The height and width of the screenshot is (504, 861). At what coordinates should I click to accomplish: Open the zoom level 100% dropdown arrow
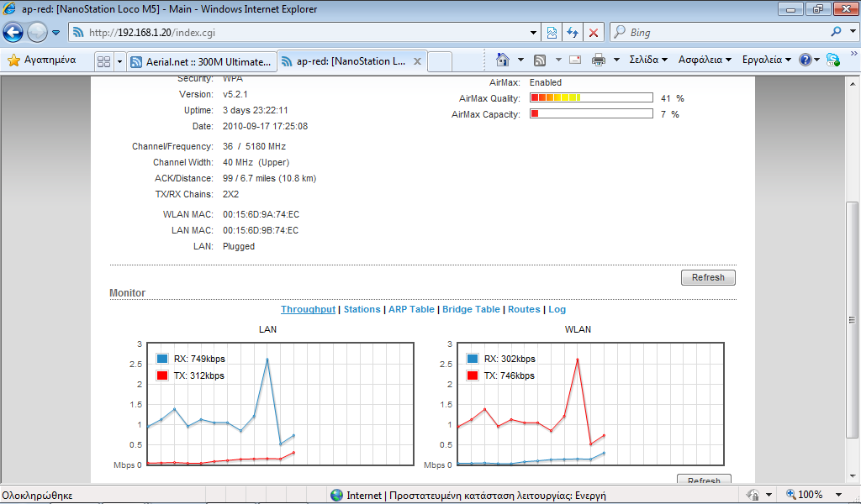pyautogui.click(x=838, y=495)
